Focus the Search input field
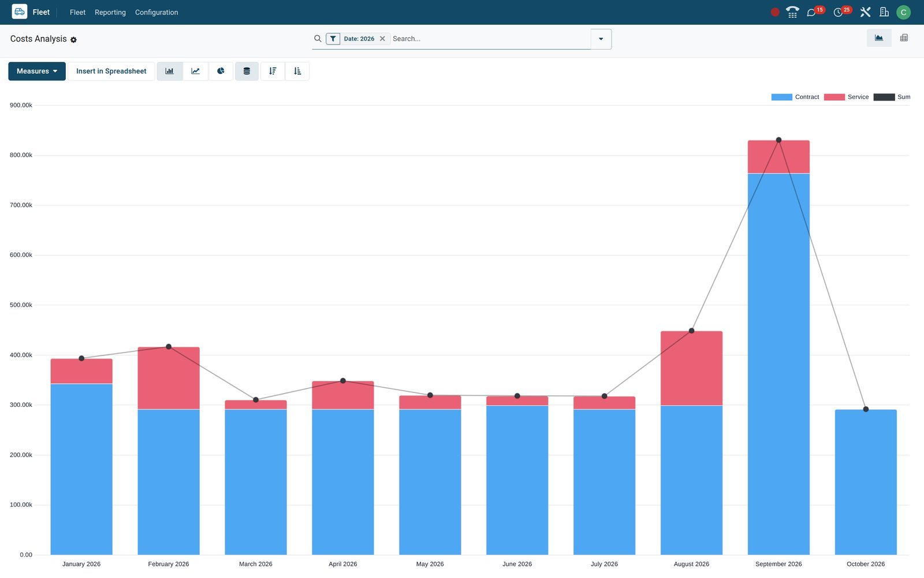 (490, 39)
